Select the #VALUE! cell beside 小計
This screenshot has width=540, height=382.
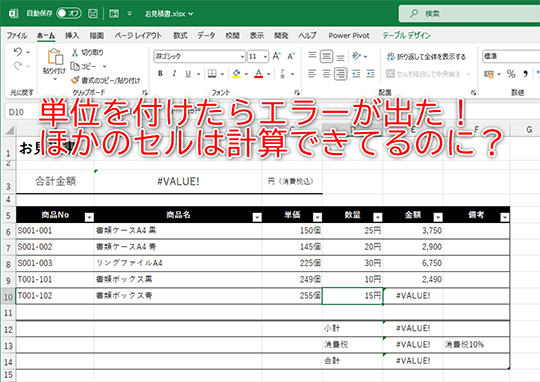413,328
